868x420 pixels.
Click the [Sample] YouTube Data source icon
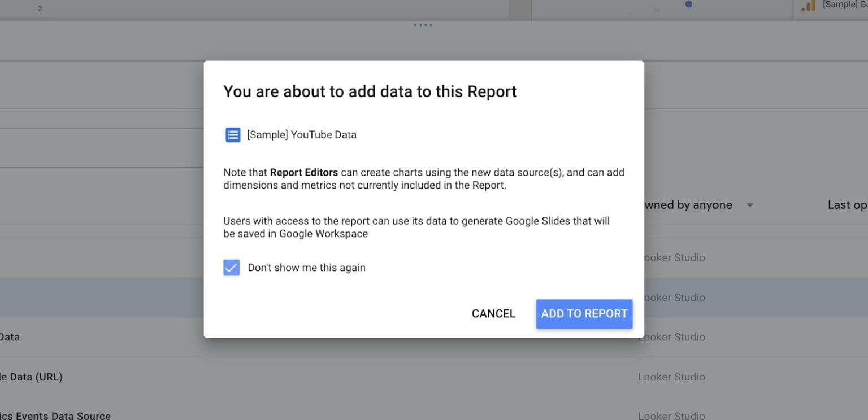pyautogui.click(x=233, y=134)
